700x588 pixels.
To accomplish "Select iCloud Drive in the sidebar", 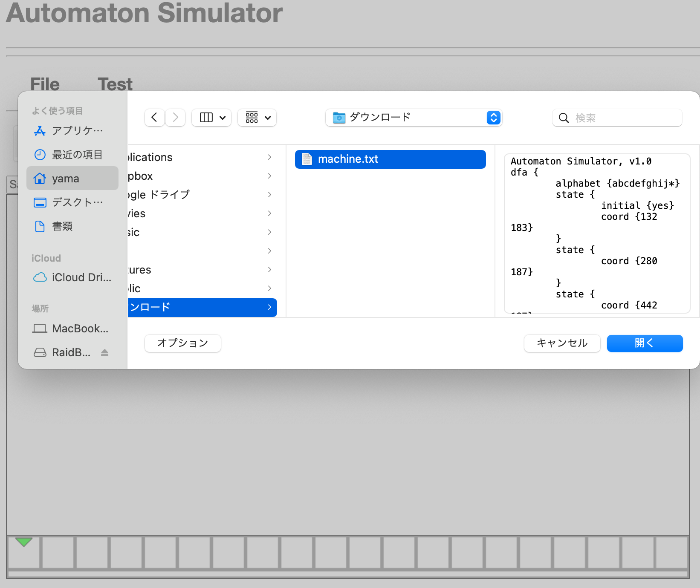I will tap(72, 277).
